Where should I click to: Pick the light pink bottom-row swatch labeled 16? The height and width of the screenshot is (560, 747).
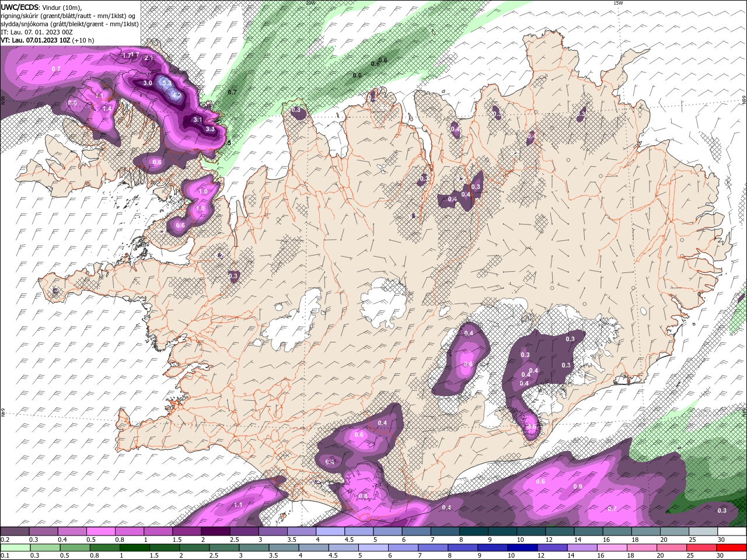(612, 547)
